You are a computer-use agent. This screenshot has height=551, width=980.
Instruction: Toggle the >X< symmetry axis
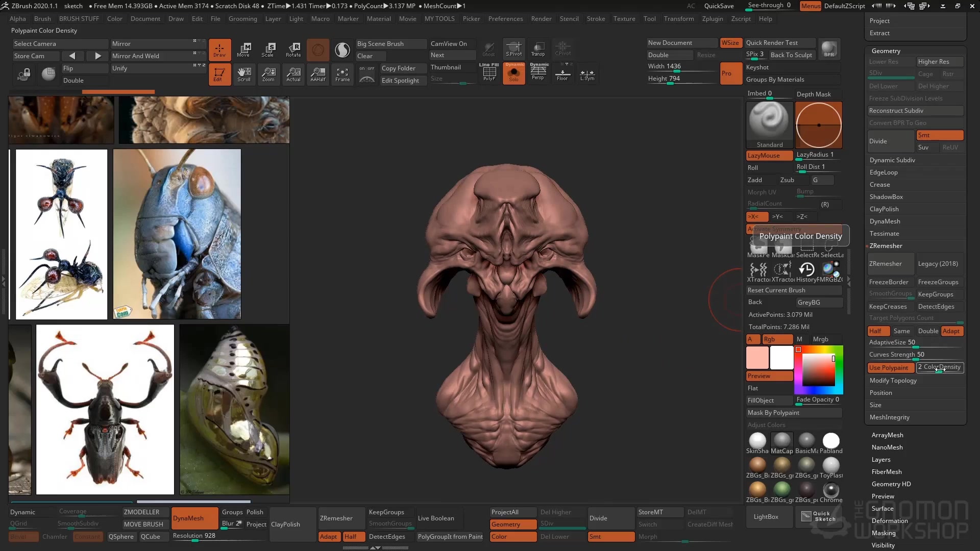(x=757, y=216)
